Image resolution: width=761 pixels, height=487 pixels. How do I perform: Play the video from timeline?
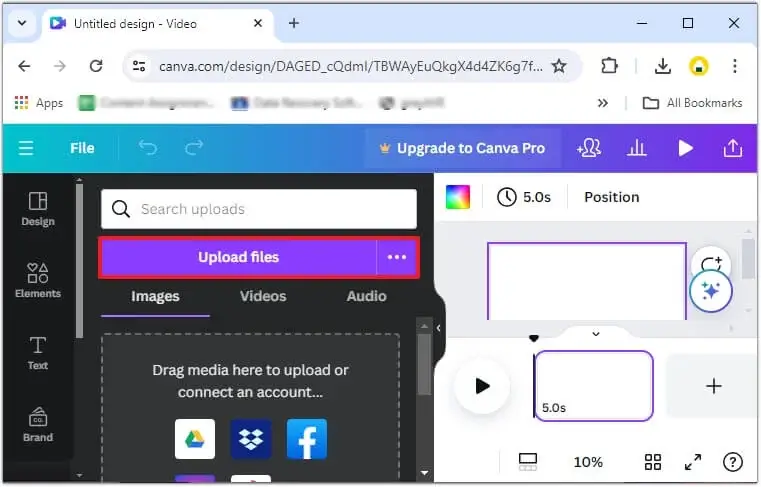[x=482, y=386]
